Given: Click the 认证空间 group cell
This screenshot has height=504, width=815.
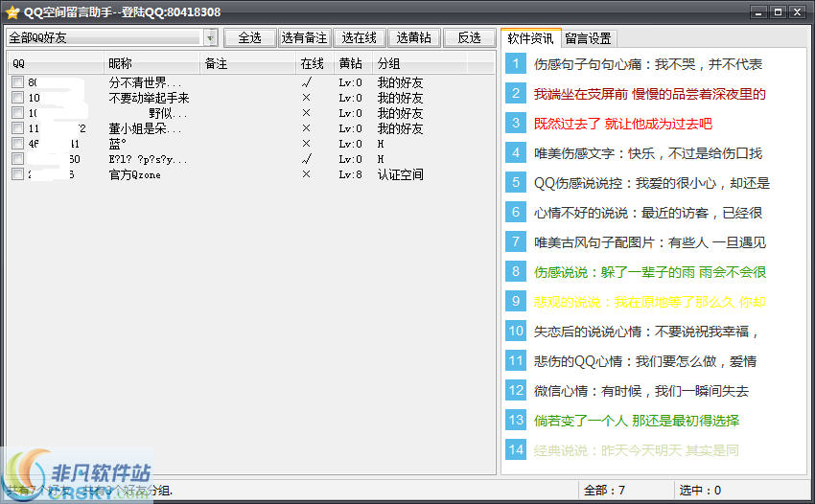Looking at the screenshot, I should click(x=400, y=174).
